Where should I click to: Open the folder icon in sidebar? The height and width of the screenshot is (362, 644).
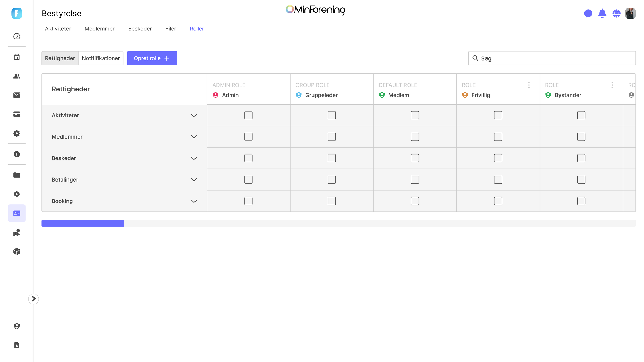pyautogui.click(x=17, y=175)
